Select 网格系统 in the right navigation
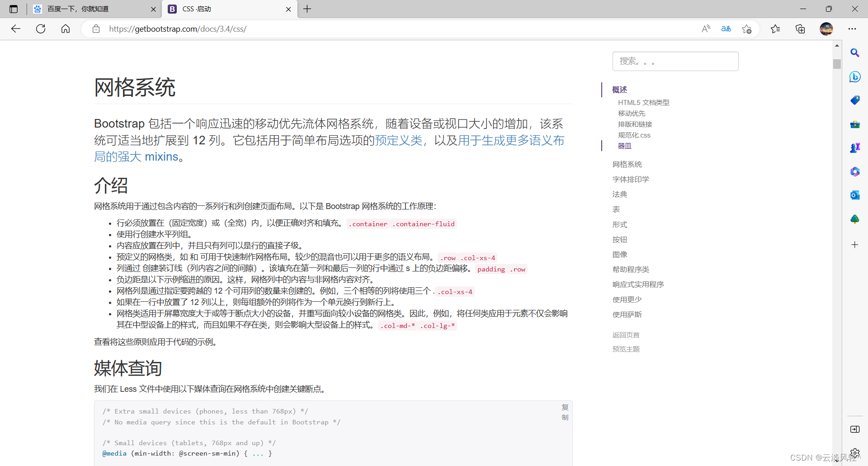Image resolution: width=868 pixels, height=466 pixels. click(x=627, y=164)
